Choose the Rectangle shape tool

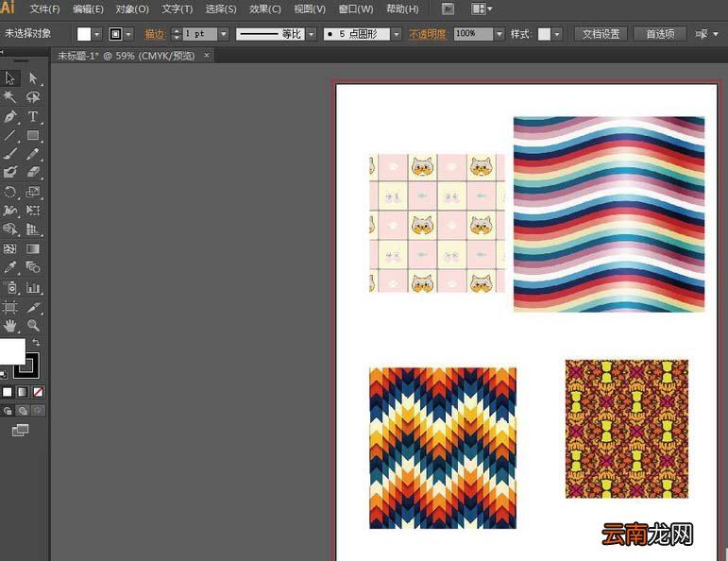click(x=32, y=135)
